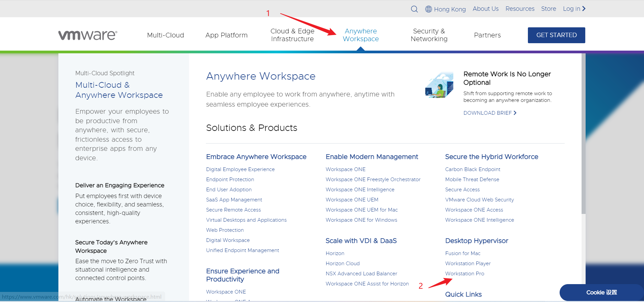Image resolution: width=644 pixels, height=302 pixels.
Task: Open Secure Remote Access link
Action: (233, 210)
